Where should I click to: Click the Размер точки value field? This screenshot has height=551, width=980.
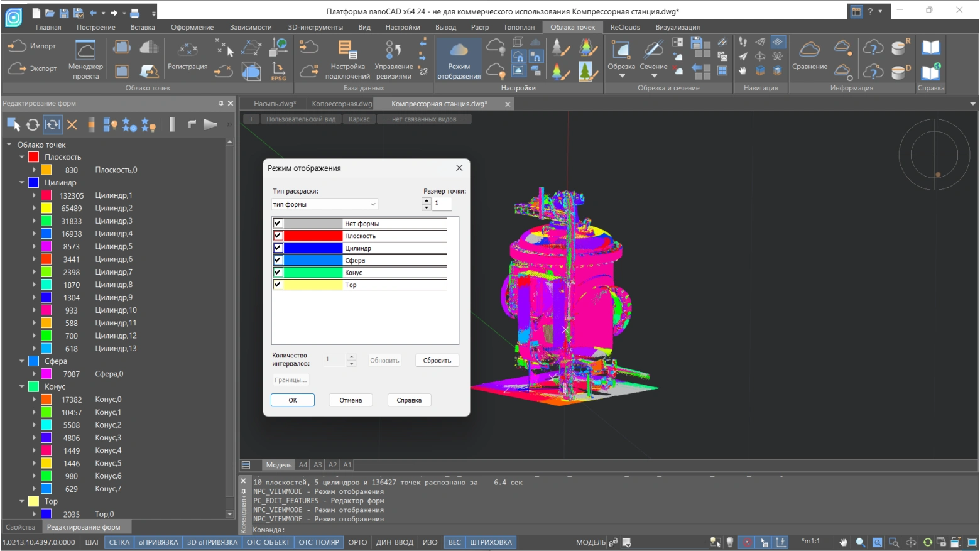coord(442,204)
